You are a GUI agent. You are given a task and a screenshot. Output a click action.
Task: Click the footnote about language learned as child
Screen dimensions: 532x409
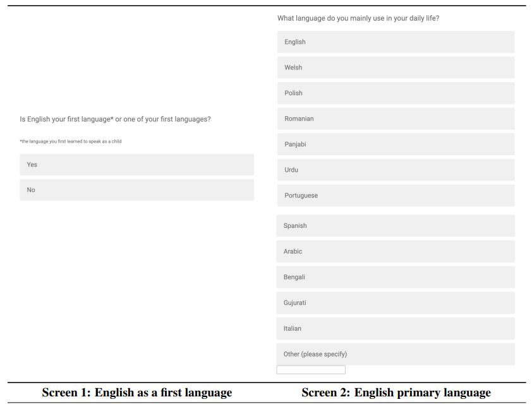click(71, 141)
